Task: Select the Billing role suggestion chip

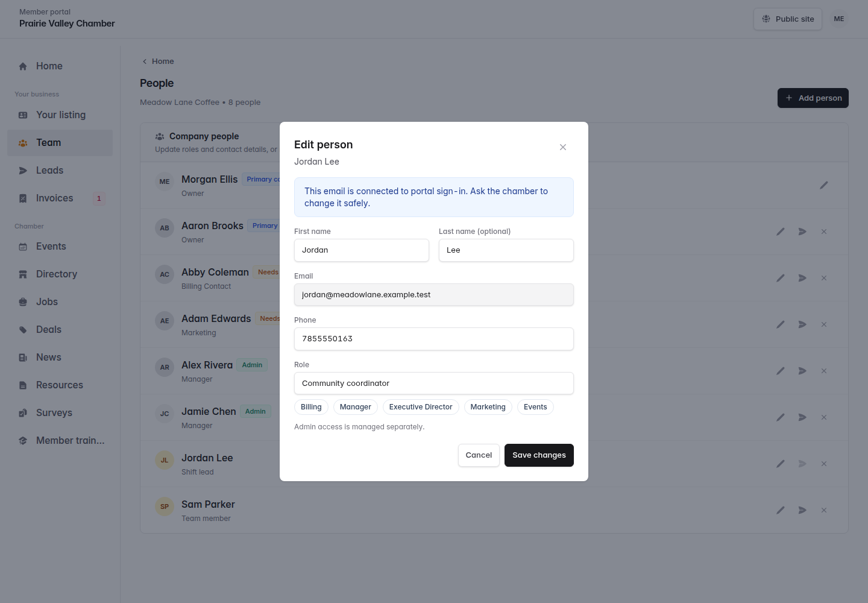Action: click(x=311, y=407)
